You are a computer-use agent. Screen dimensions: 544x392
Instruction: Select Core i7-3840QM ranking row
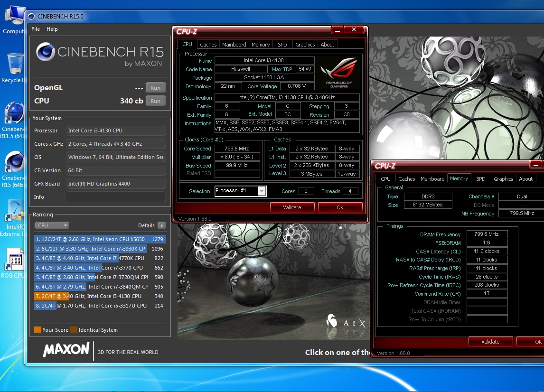pyautogui.click(x=100, y=287)
